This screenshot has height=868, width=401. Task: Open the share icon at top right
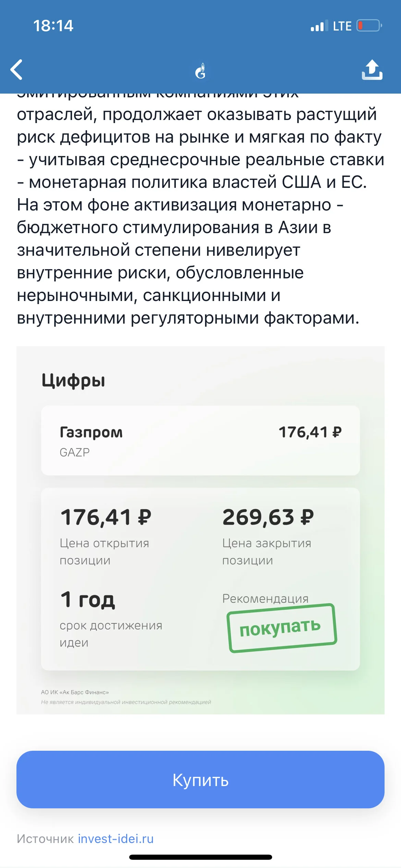click(372, 70)
